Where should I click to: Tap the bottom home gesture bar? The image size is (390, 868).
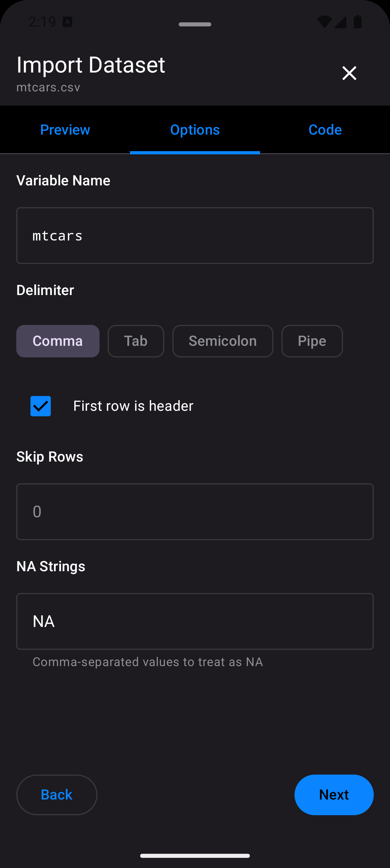[x=195, y=856]
